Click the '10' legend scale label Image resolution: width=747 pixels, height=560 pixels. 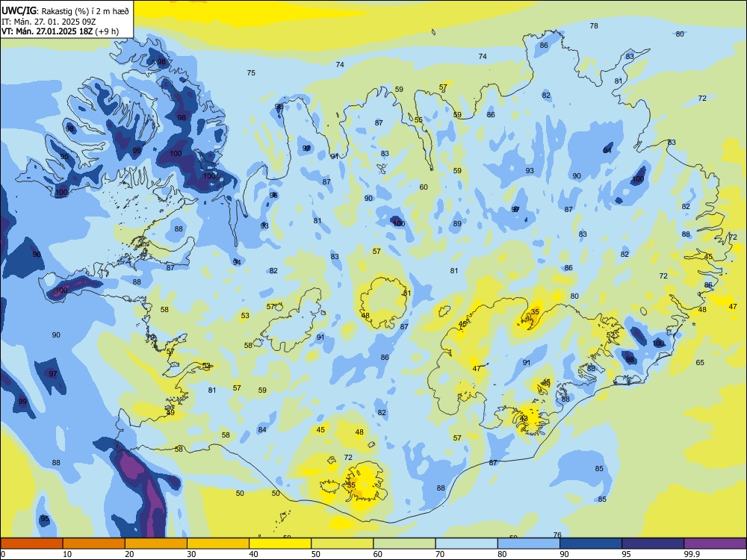[67, 554]
